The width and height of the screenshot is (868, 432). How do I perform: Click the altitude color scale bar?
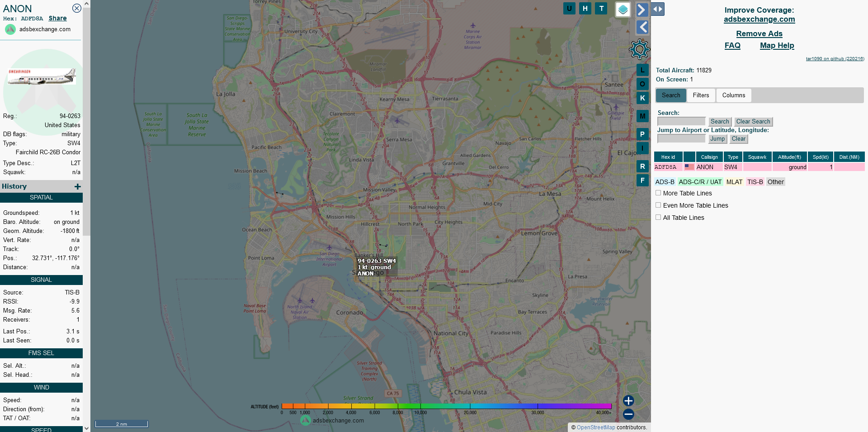coord(446,406)
